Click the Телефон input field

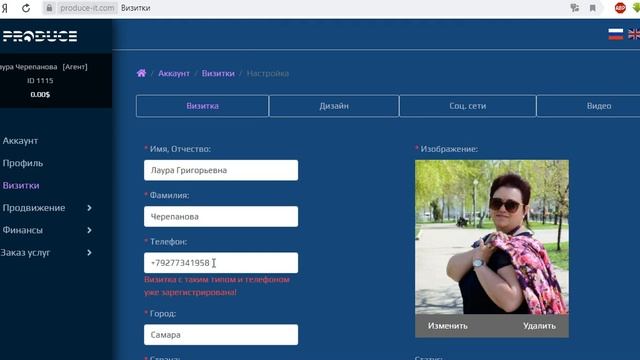221,263
